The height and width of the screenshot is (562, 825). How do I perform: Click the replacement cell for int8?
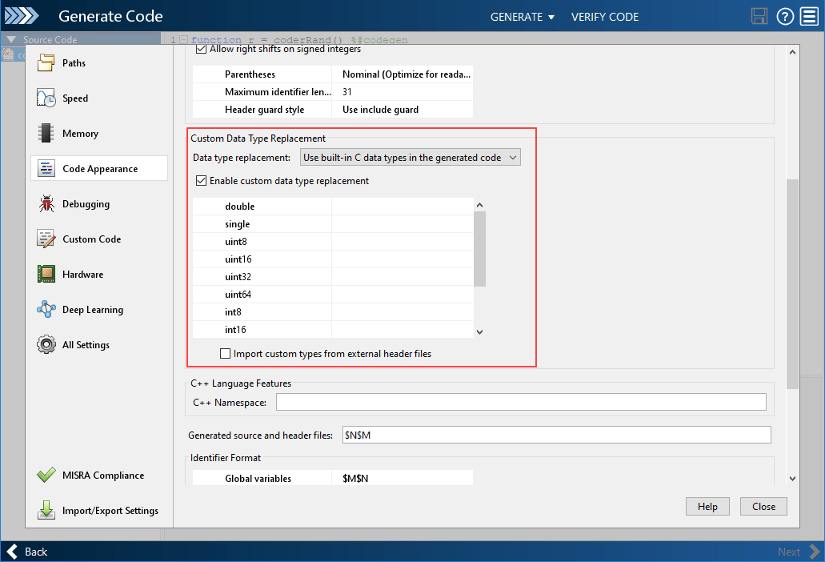tap(403, 312)
